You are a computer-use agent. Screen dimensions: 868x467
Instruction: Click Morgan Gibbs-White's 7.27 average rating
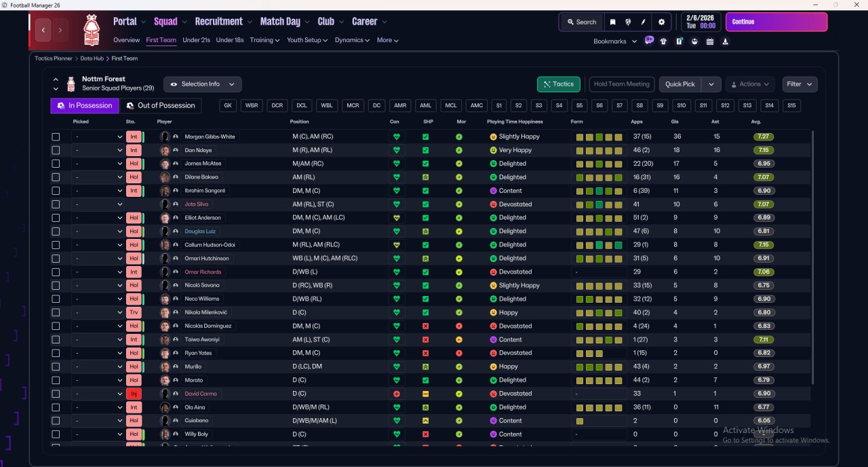click(764, 136)
